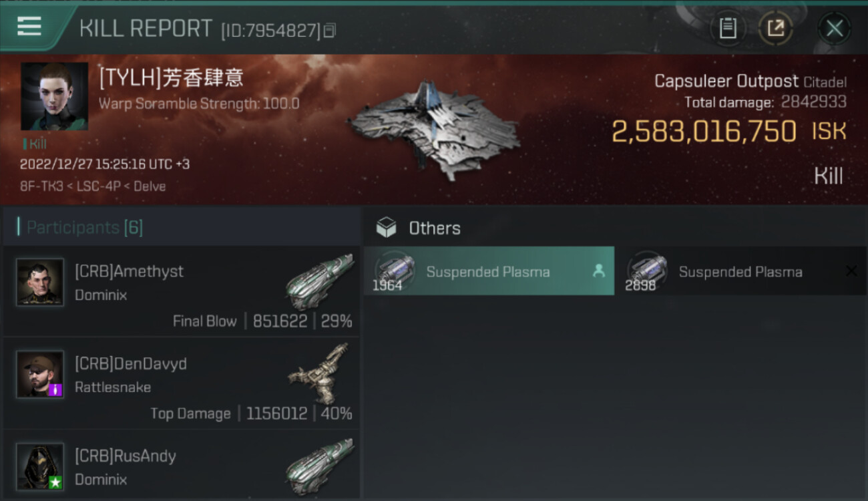Click the Participants [6] header

coord(84,228)
